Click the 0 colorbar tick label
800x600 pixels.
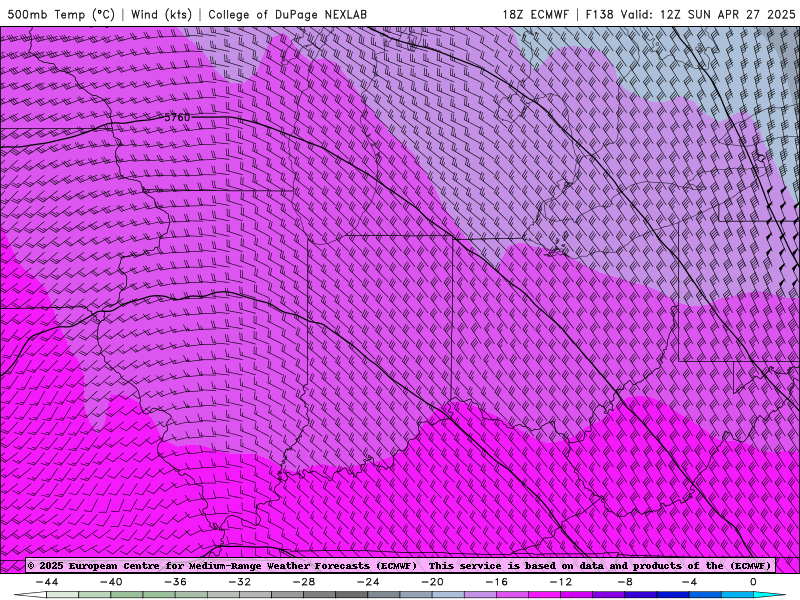[x=753, y=582]
